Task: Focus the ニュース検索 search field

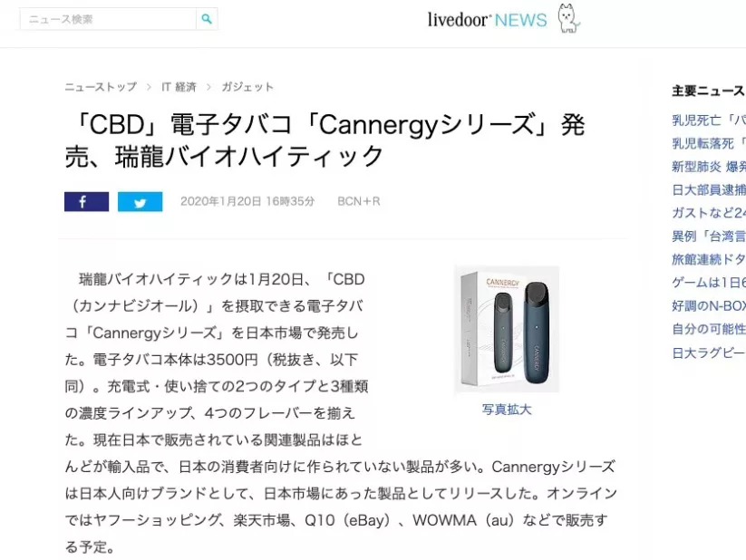Action: pyautogui.click(x=108, y=19)
